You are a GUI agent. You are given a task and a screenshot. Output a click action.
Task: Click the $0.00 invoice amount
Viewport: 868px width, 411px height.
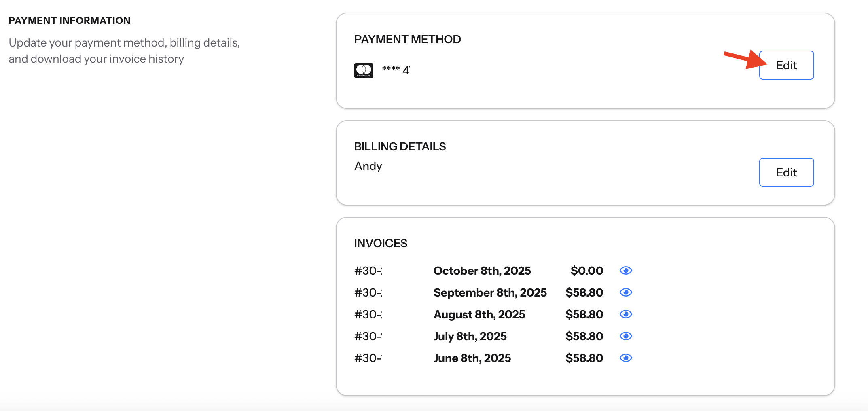(x=586, y=271)
